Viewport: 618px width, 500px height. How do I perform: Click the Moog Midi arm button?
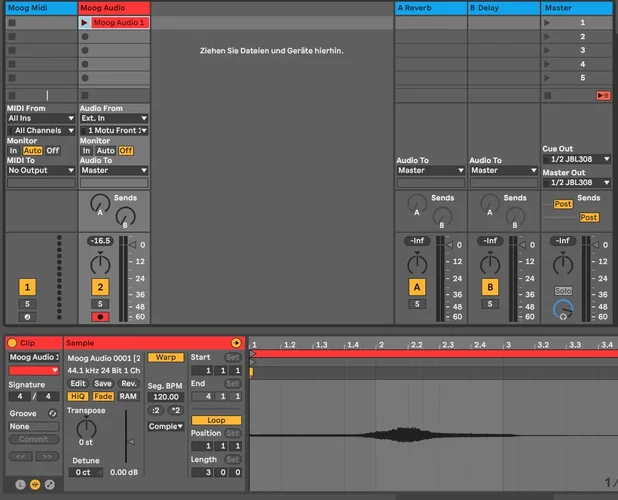point(27,317)
